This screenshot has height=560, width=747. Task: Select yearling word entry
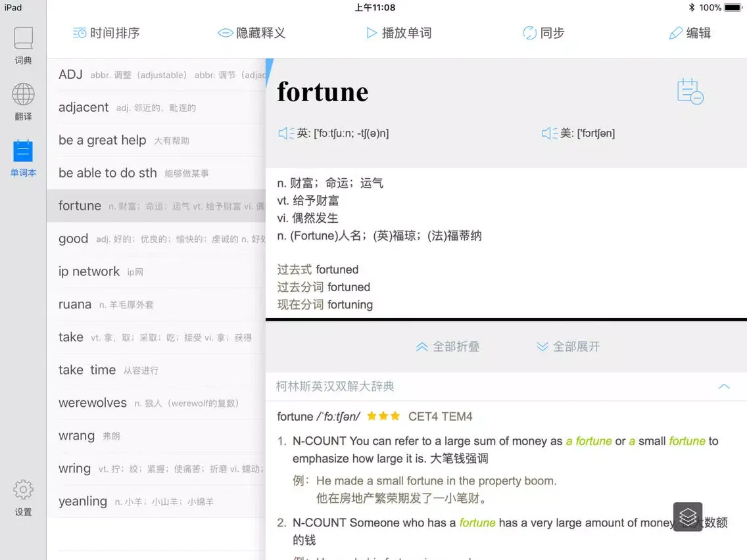click(157, 502)
